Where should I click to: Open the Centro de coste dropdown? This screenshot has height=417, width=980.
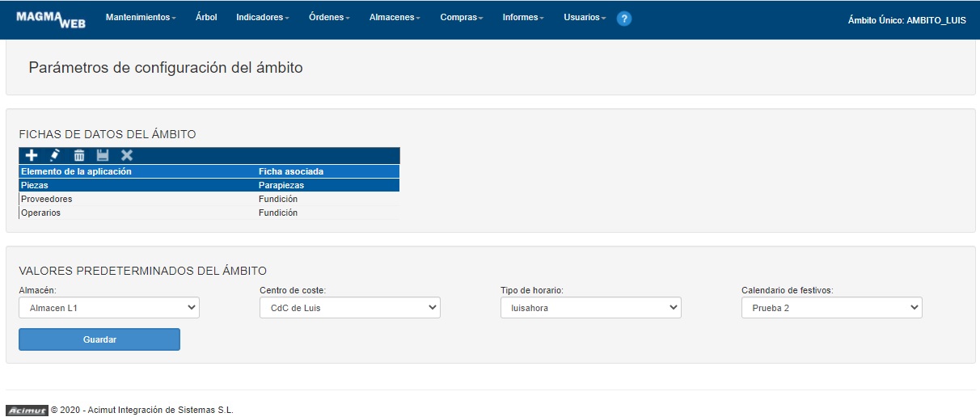[349, 308]
